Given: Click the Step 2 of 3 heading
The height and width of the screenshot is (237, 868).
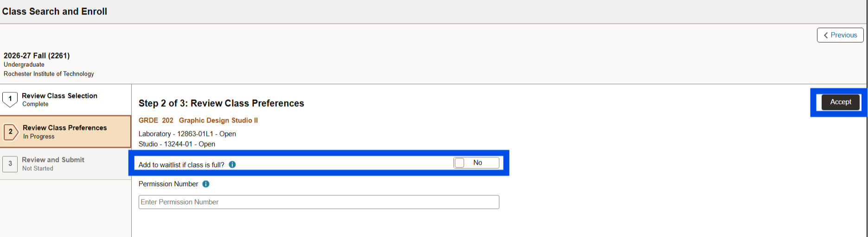Looking at the screenshot, I should tap(221, 103).
